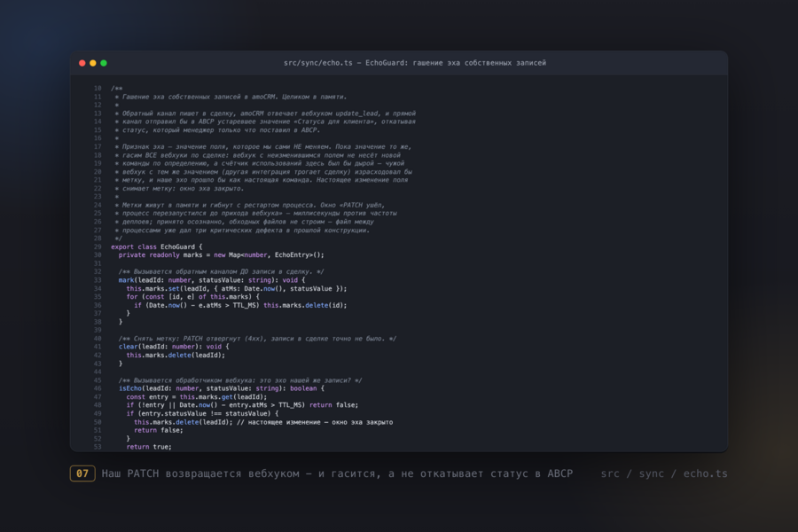The height and width of the screenshot is (532, 798).
Task: Click 'this.marks.set(leadId, { atMs: Date.now(), statusValue });'
Action: pos(237,289)
